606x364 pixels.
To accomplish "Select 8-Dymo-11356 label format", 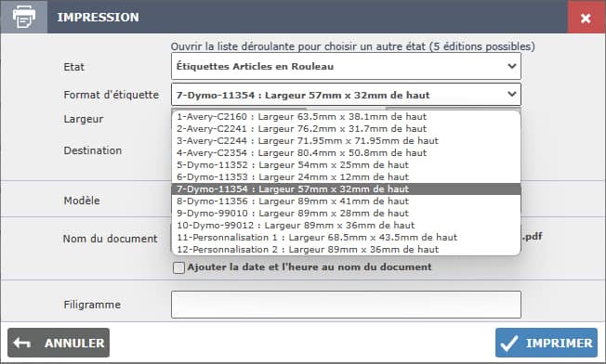I will tap(346, 201).
